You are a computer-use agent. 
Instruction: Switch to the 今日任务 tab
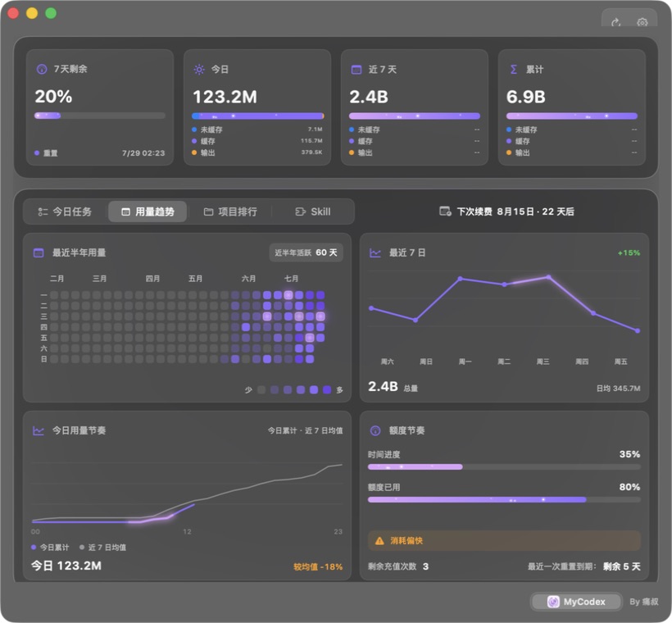point(65,211)
